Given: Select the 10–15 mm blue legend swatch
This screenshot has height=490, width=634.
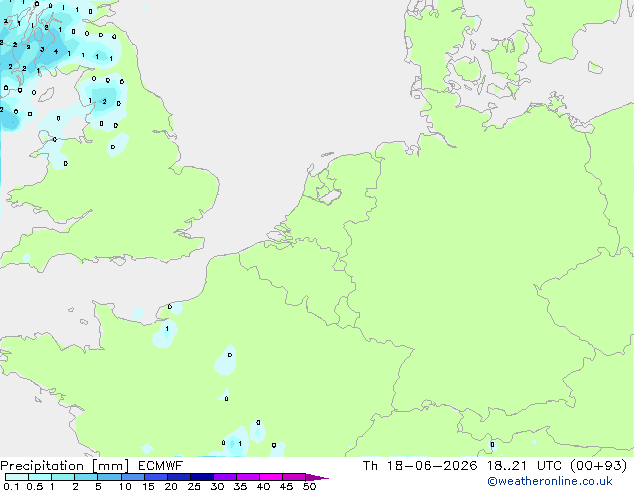Looking at the screenshot, I should coord(132,477).
